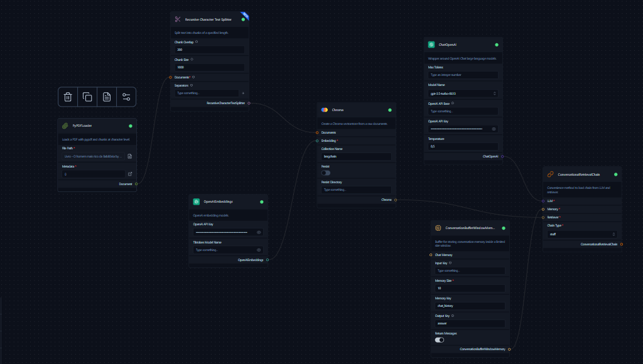
Task: Select the duplicate-nodes icon in the toolbar
Action: 87,96
